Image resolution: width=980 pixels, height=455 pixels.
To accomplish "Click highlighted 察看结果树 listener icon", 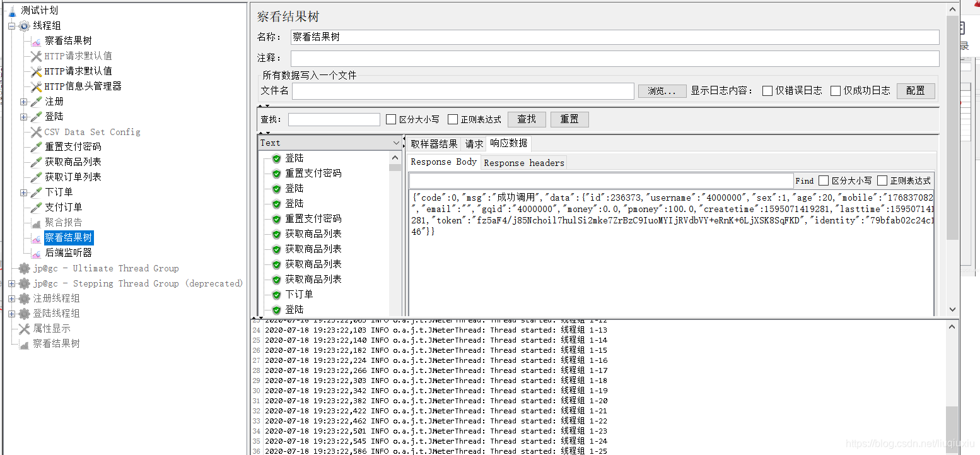I will coord(36,238).
